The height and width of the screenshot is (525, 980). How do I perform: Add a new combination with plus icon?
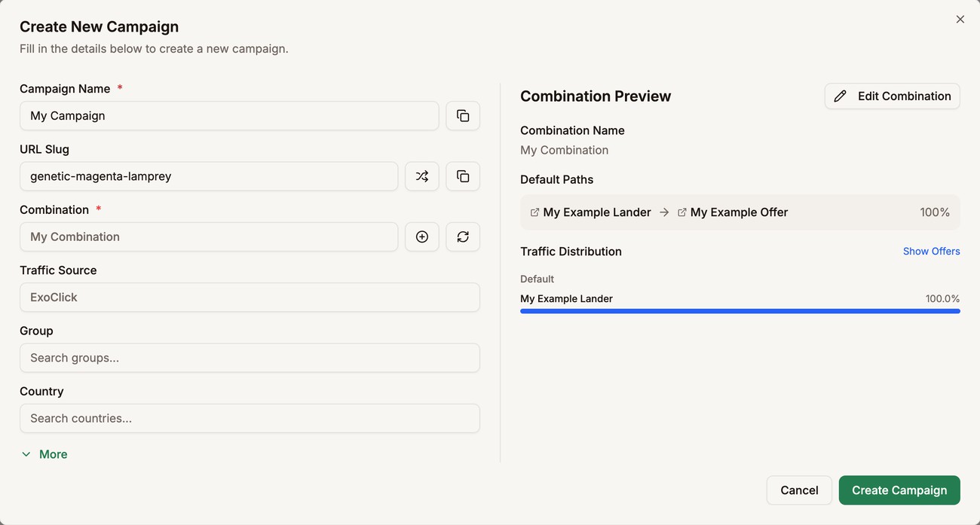[x=422, y=237]
